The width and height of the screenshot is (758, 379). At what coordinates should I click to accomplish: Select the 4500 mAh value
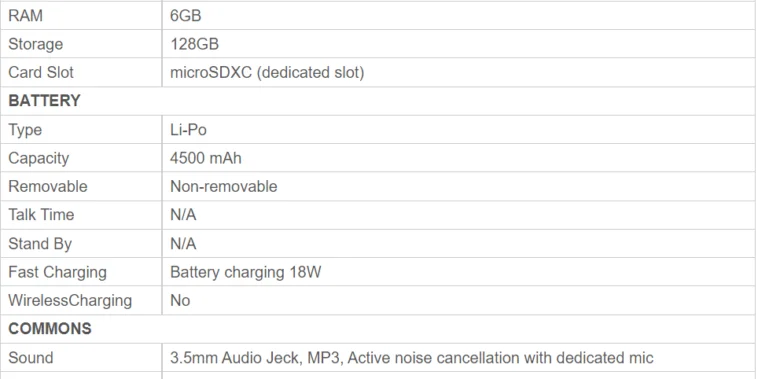(x=206, y=158)
